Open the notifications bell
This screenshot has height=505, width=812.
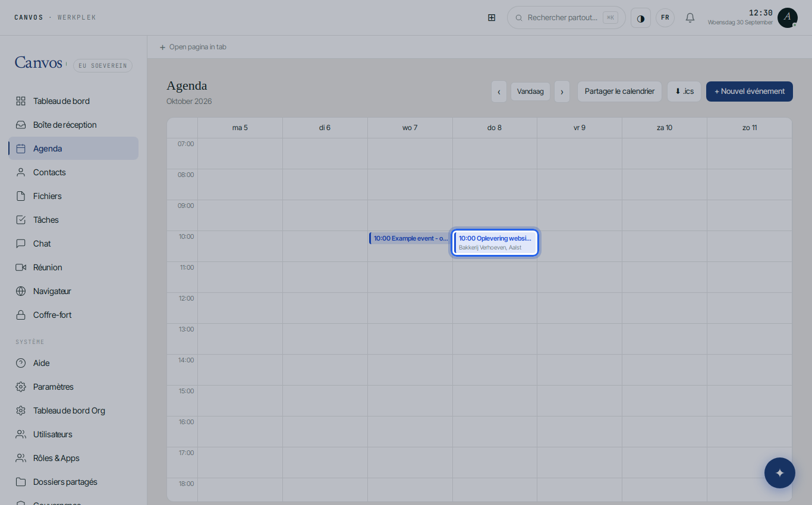coord(690,18)
